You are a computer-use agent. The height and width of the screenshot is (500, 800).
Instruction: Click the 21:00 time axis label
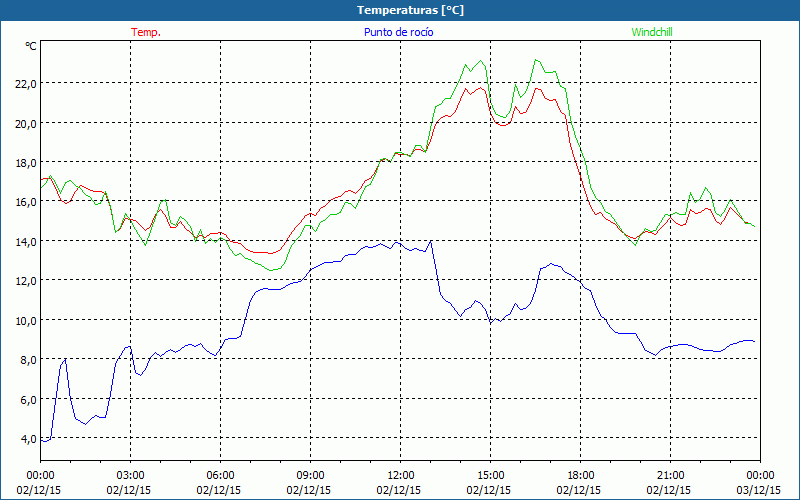[670, 476]
